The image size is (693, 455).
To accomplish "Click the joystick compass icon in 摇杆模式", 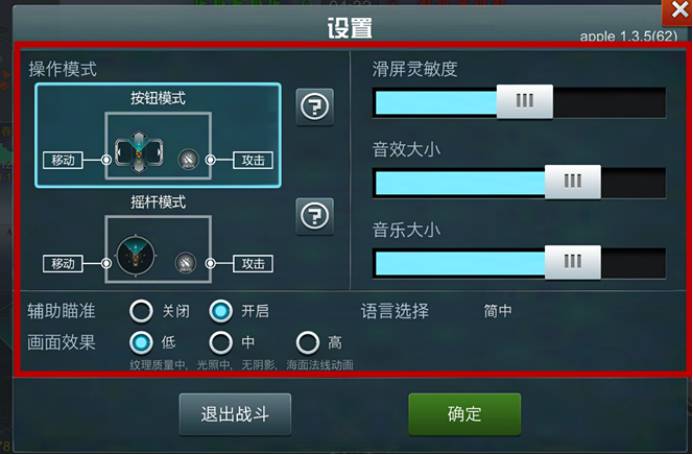I will (x=136, y=255).
